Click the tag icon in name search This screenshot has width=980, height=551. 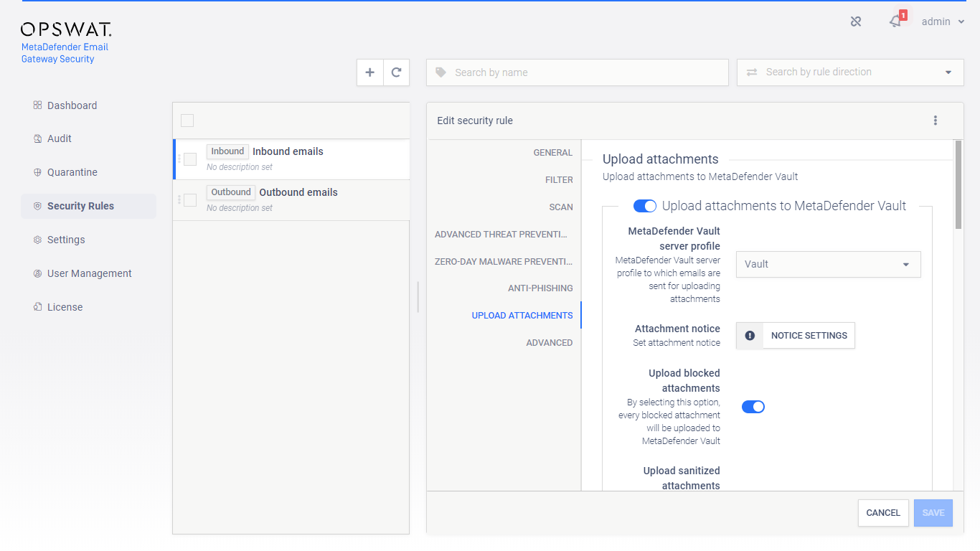[x=440, y=72]
